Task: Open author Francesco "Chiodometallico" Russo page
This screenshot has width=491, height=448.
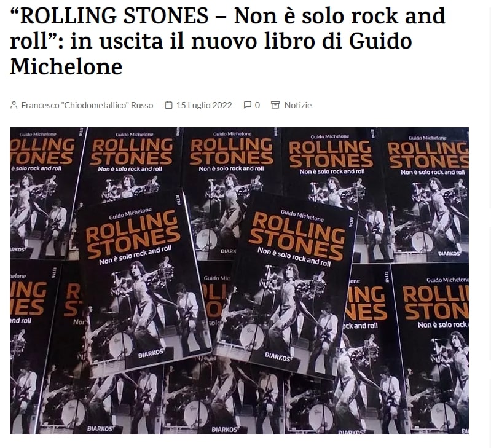Action: pos(87,105)
